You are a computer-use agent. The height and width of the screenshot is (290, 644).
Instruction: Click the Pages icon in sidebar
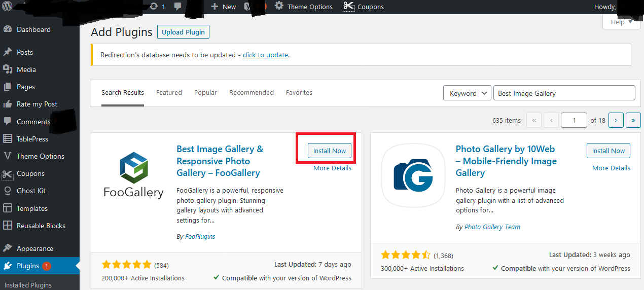8,87
